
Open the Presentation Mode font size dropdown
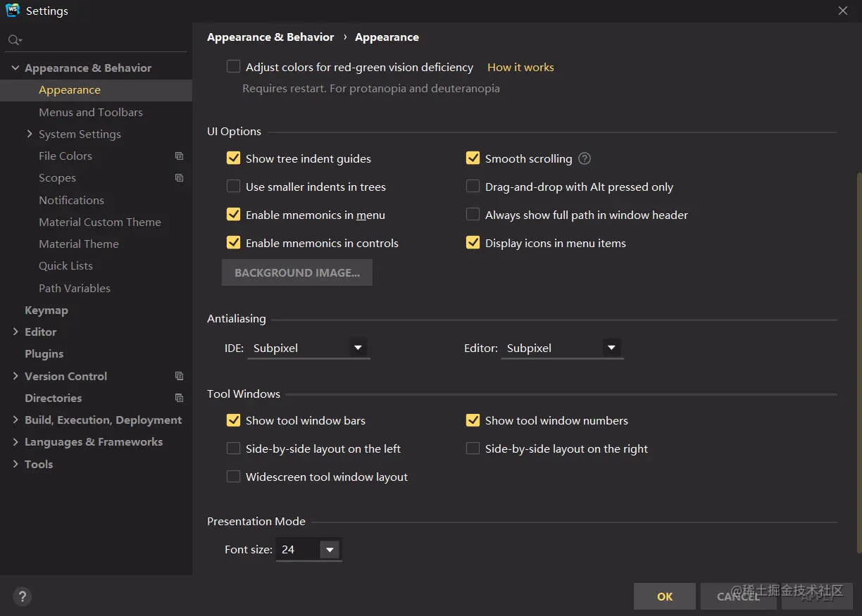pos(329,550)
